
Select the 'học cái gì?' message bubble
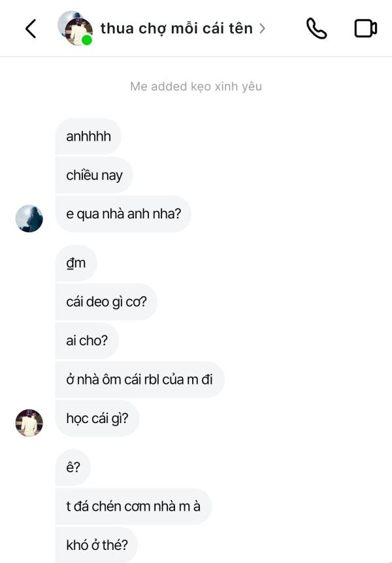click(x=97, y=418)
